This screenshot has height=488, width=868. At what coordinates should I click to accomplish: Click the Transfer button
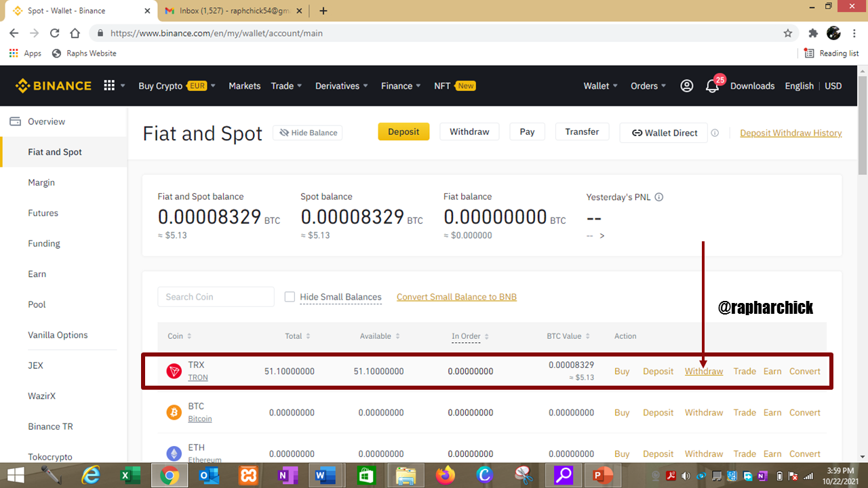coord(582,131)
